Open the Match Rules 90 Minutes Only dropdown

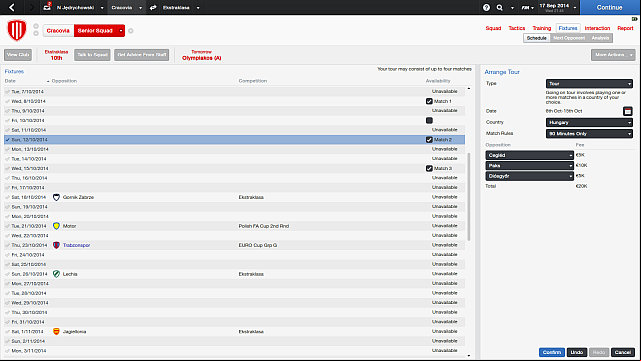(x=589, y=133)
